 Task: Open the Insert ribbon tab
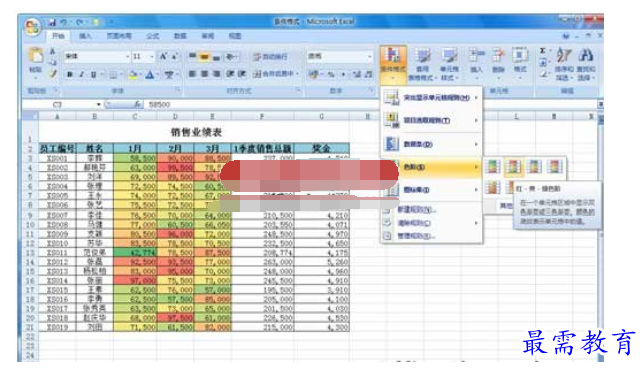pyautogui.click(x=85, y=36)
